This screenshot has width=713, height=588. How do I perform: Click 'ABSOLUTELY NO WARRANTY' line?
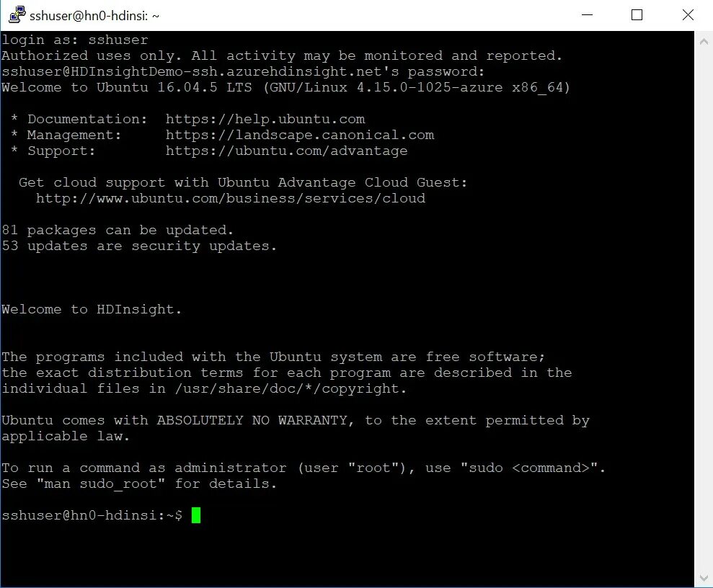296,420
